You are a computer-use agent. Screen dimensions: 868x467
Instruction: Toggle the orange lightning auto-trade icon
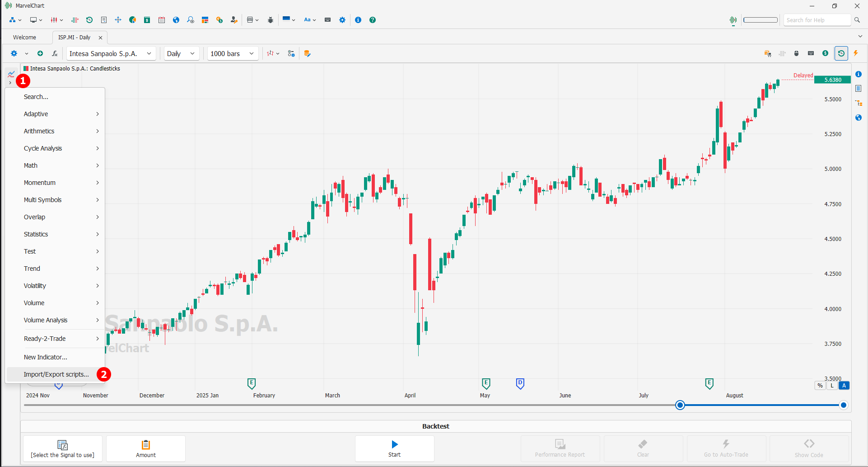pyautogui.click(x=856, y=53)
